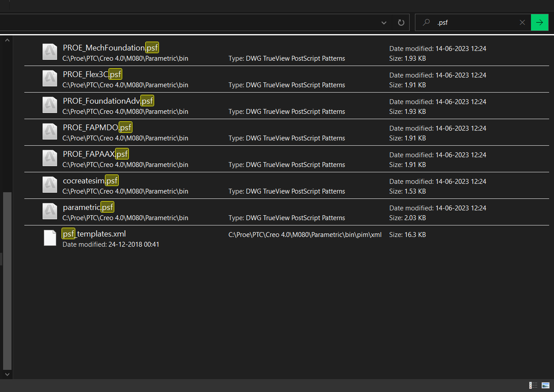Switch to Details view in status bar

point(533,385)
